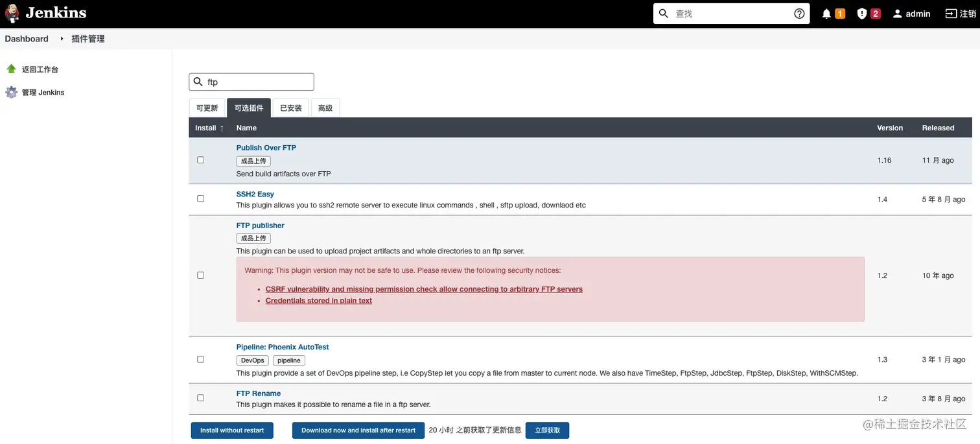Click the admin user icon

(897, 14)
